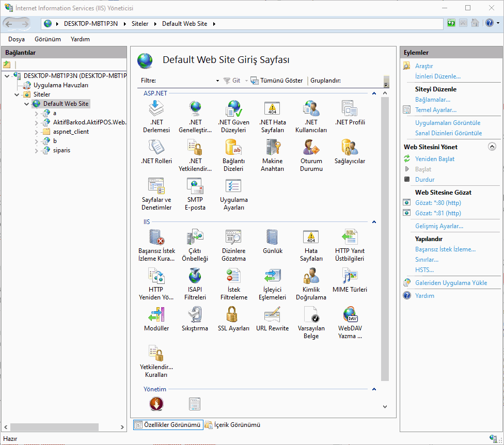Open URL Rewrite feature

tap(273, 319)
